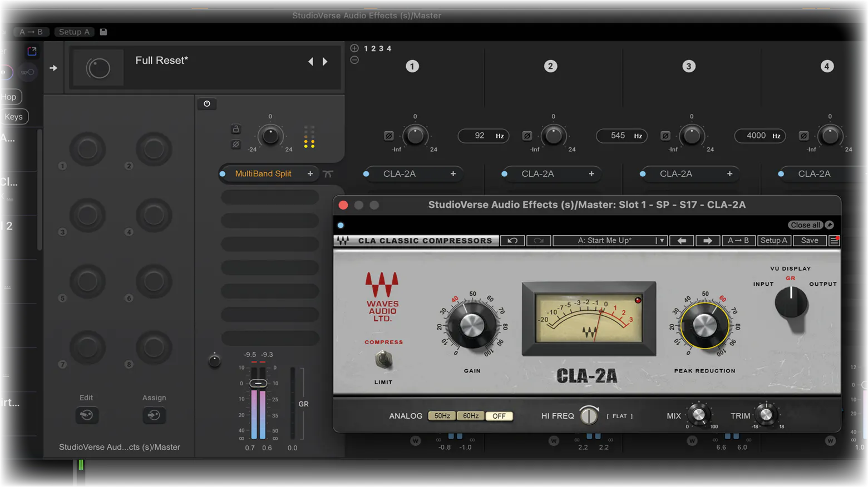Click the add band plus-circle icon

pyautogui.click(x=354, y=48)
